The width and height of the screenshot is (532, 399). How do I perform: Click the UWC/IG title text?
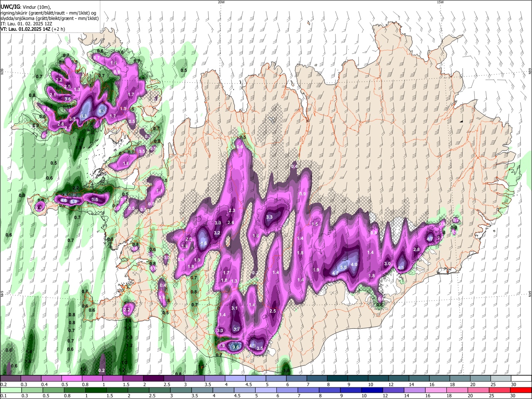pyautogui.click(x=10, y=6)
